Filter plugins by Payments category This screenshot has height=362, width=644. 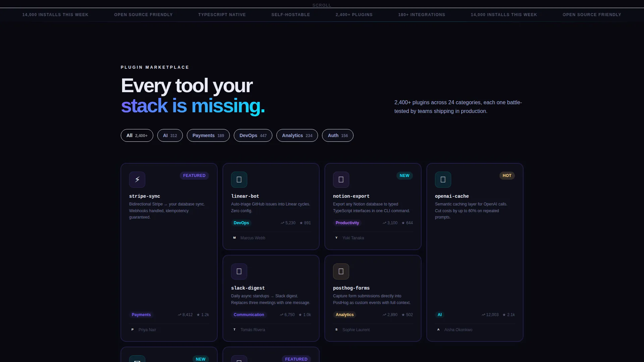pos(208,135)
